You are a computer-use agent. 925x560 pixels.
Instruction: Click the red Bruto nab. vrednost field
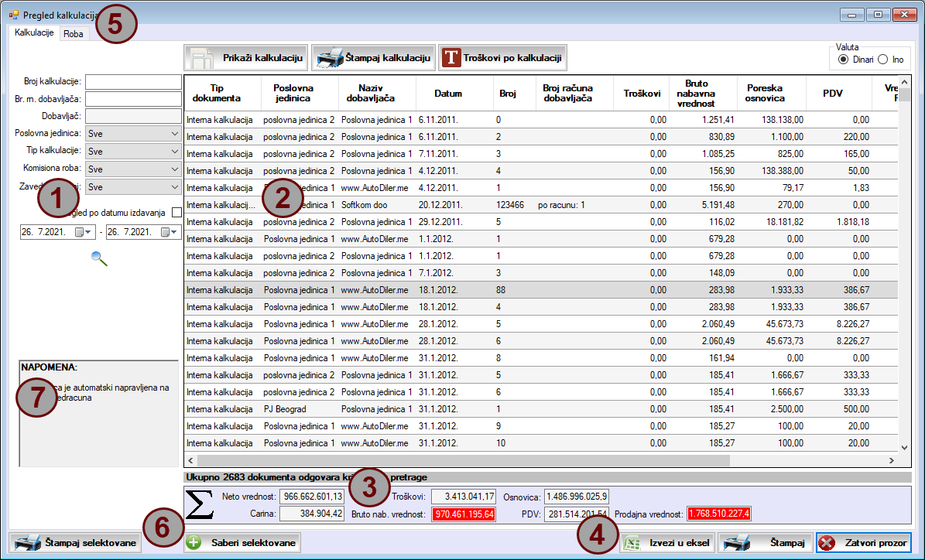point(463,514)
